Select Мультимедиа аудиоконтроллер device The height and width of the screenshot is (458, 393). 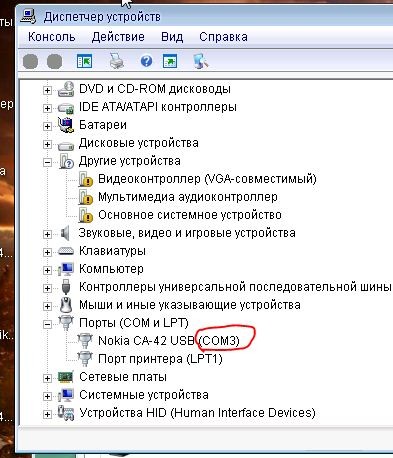pos(188,197)
